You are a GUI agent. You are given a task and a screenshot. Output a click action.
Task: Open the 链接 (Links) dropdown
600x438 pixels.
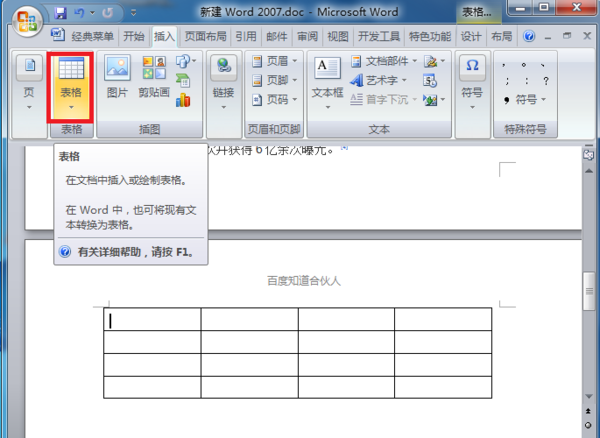[x=223, y=83]
